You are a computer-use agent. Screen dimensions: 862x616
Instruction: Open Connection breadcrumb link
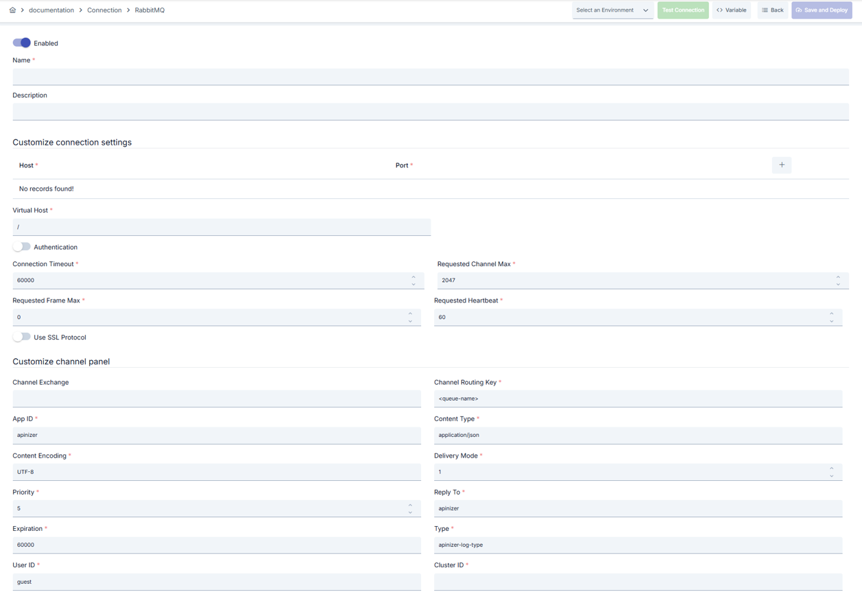(104, 10)
